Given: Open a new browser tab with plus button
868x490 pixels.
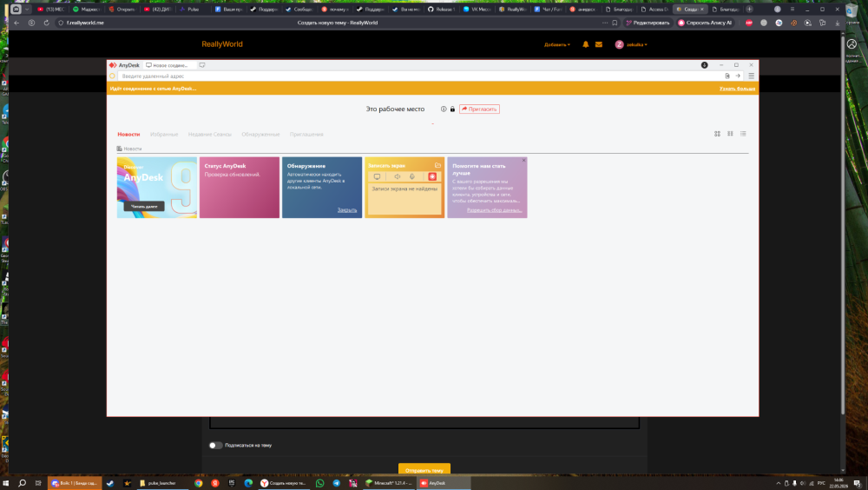Looking at the screenshot, I should (749, 9).
